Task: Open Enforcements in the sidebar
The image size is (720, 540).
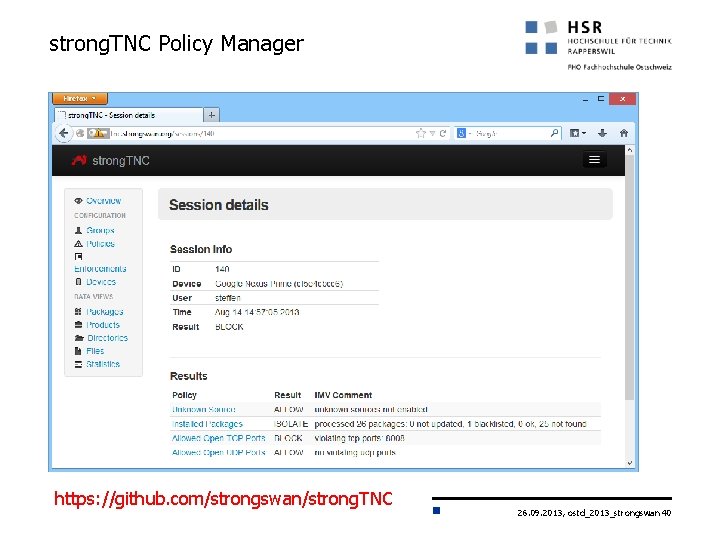Action: (100, 269)
